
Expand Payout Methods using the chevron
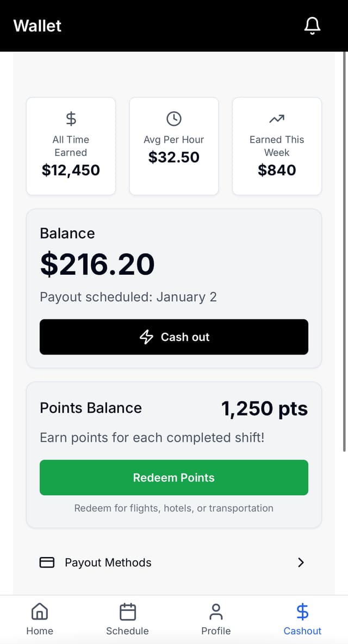(301, 563)
